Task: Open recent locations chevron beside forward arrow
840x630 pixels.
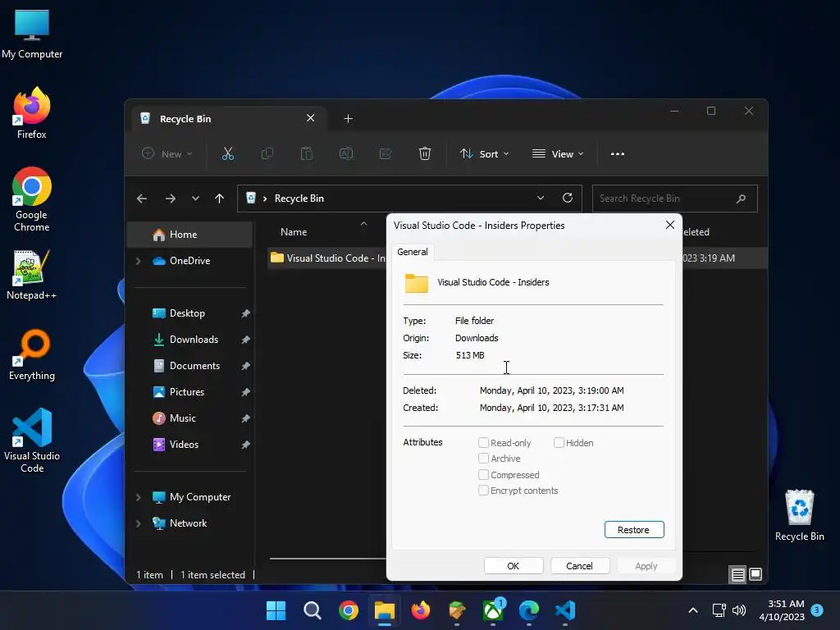Action: pyautogui.click(x=195, y=199)
